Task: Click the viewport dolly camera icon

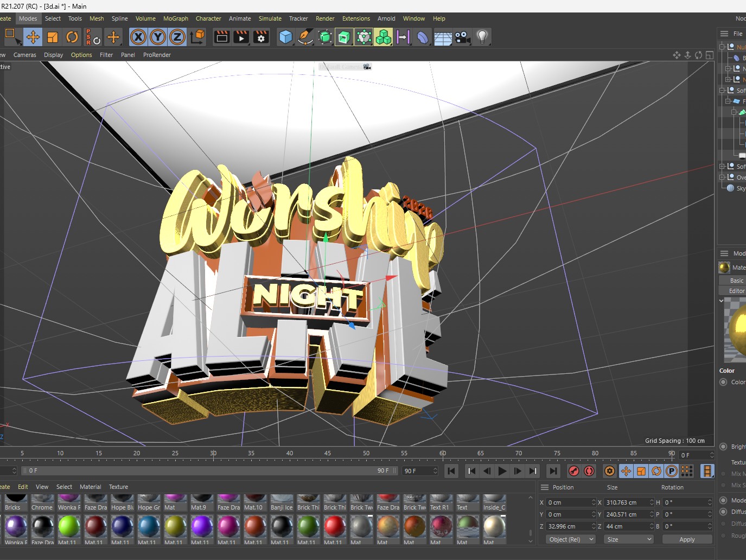Action: tap(687, 55)
